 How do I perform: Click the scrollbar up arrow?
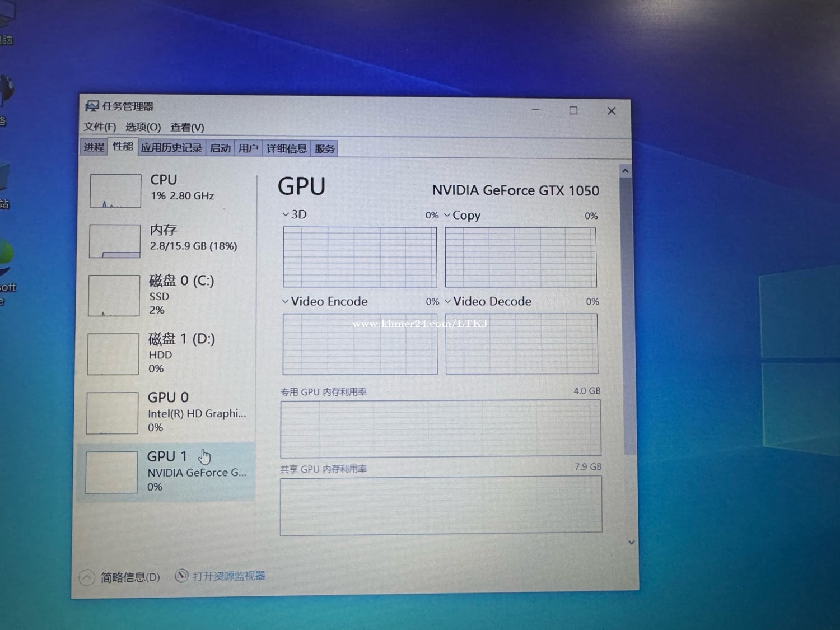coord(626,170)
